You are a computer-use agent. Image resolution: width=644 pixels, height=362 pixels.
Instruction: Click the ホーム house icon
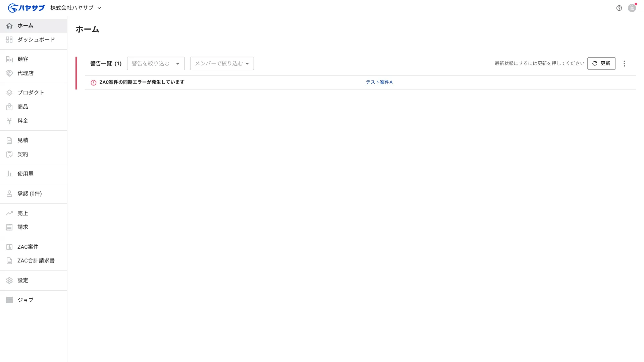(x=9, y=26)
